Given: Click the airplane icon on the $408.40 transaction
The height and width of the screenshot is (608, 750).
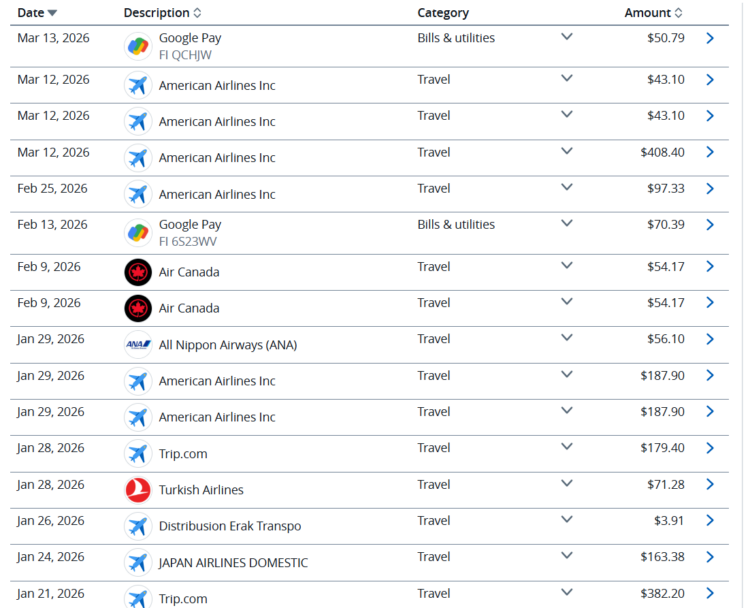Looking at the screenshot, I should pyautogui.click(x=138, y=157).
